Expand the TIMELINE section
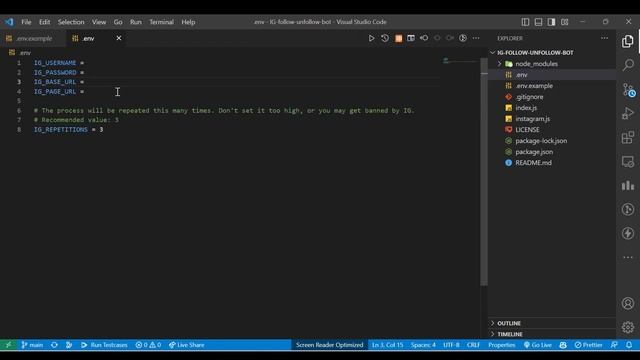640x360 pixels. click(x=509, y=334)
